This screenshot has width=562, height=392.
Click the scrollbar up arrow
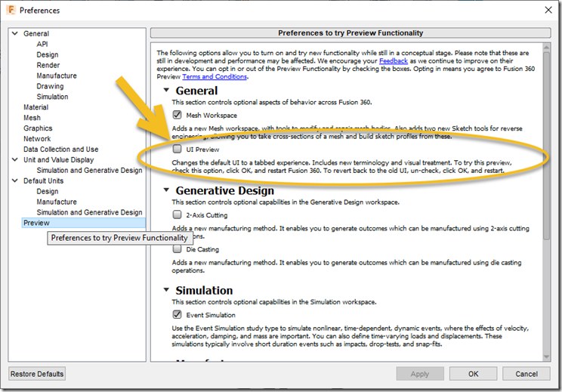tap(546, 48)
